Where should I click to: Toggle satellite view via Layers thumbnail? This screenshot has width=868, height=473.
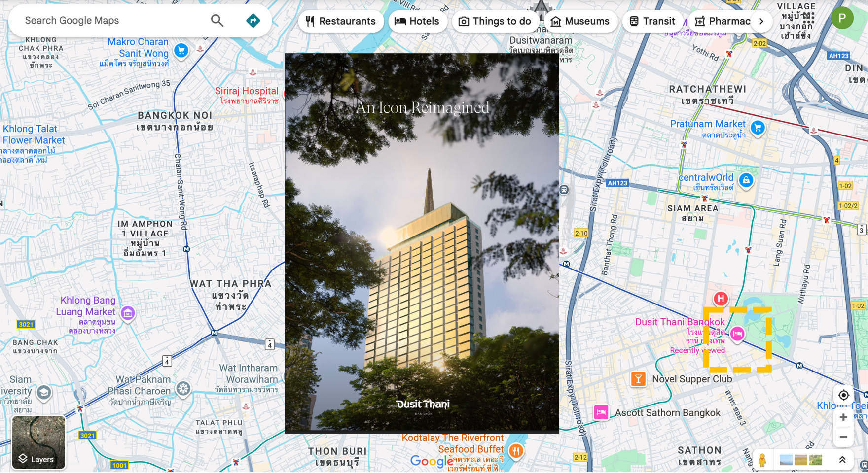[38, 442]
